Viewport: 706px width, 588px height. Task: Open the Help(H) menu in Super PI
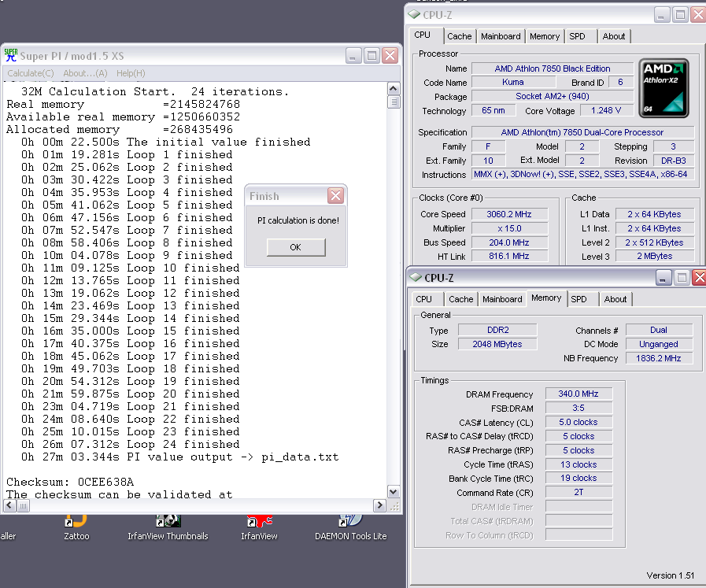[x=131, y=73]
